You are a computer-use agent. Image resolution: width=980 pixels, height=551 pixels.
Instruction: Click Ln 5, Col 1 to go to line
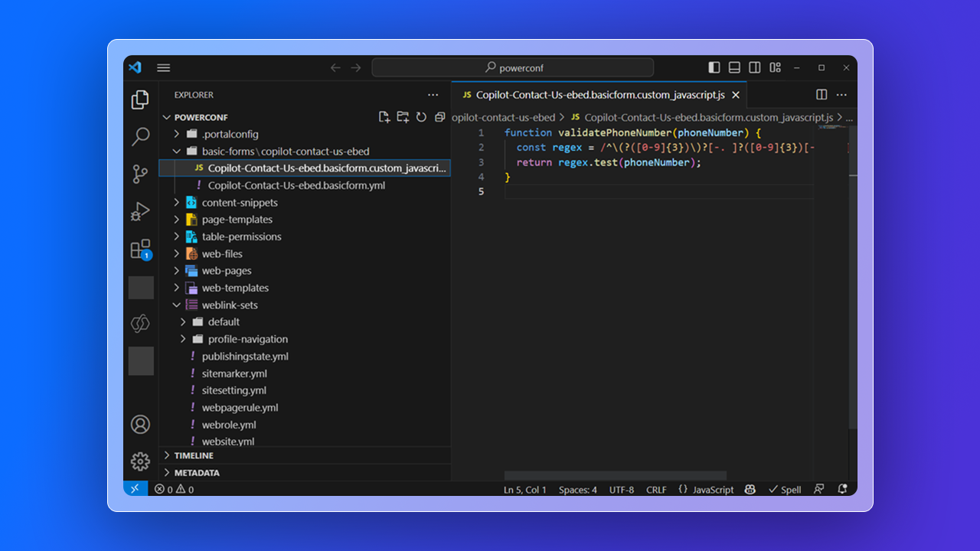524,489
